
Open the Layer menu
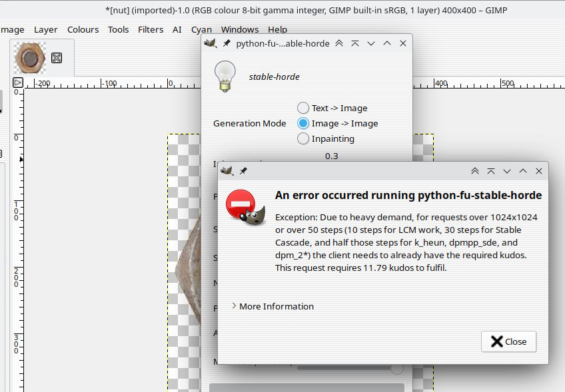pyautogui.click(x=46, y=29)
